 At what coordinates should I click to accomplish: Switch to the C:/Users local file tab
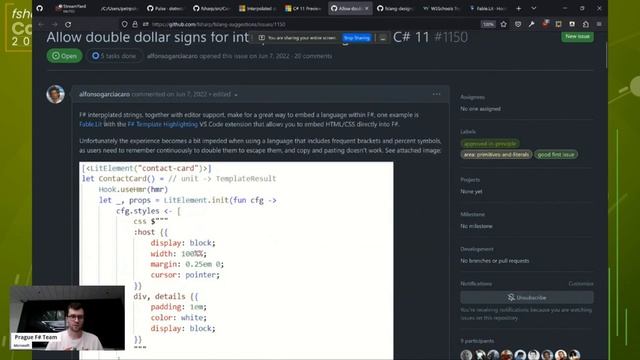tap(119, 8)
